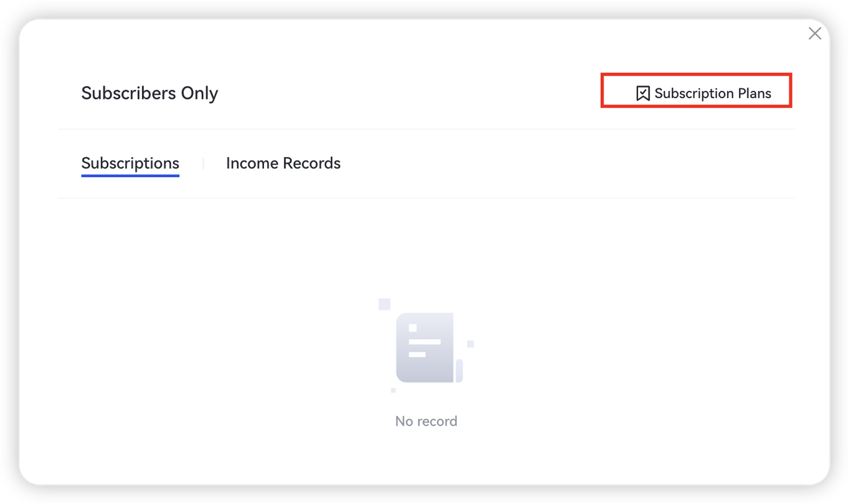This screenshot has width=849, height=504.
Task: Click the empty-state document illustration
Action: coord(425,347)
